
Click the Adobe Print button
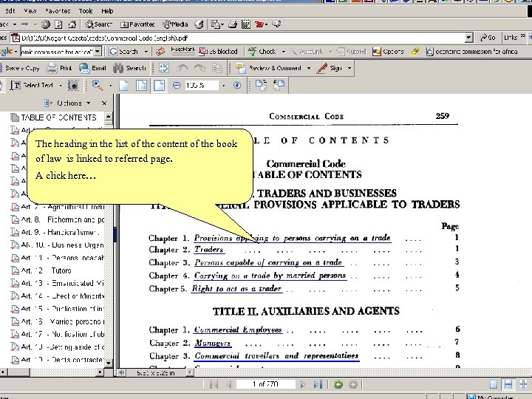click(60, 68)
